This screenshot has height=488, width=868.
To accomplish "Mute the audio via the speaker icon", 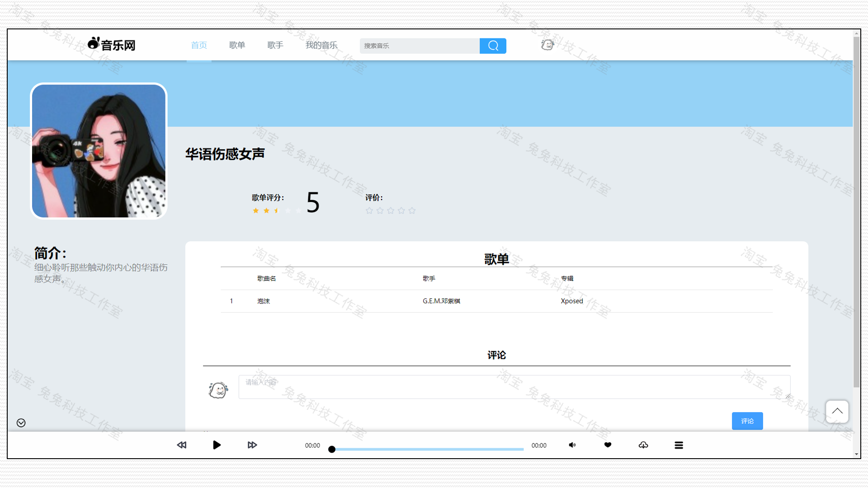I will [x=572, y=445].
